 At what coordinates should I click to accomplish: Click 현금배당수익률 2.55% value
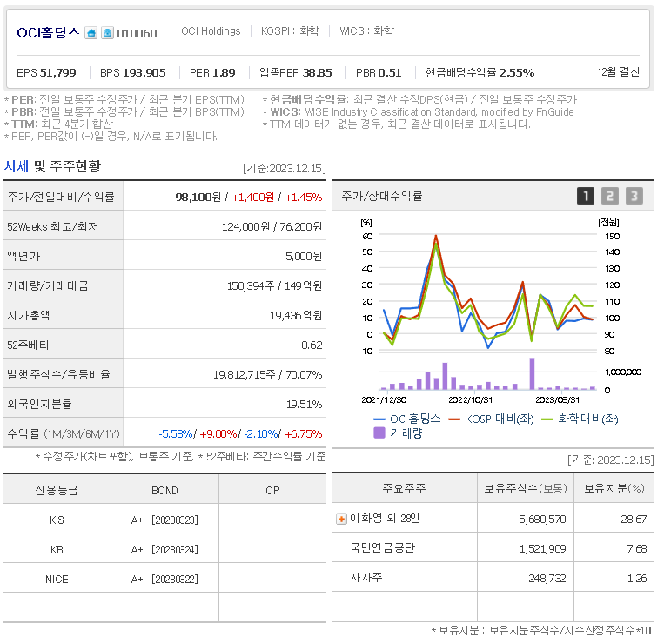click(517, 72)
